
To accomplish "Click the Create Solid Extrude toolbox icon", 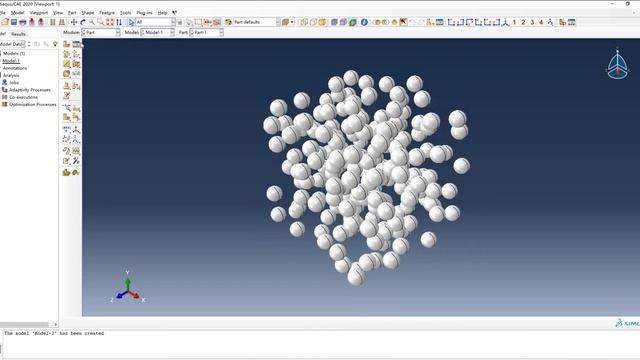I will click(67, 54).
